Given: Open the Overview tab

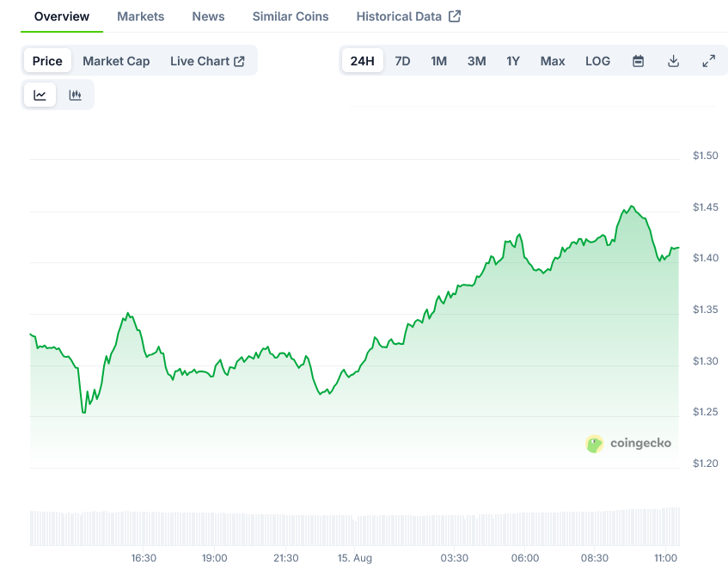Looking at the screenshot, I should [x=62, y=16].
